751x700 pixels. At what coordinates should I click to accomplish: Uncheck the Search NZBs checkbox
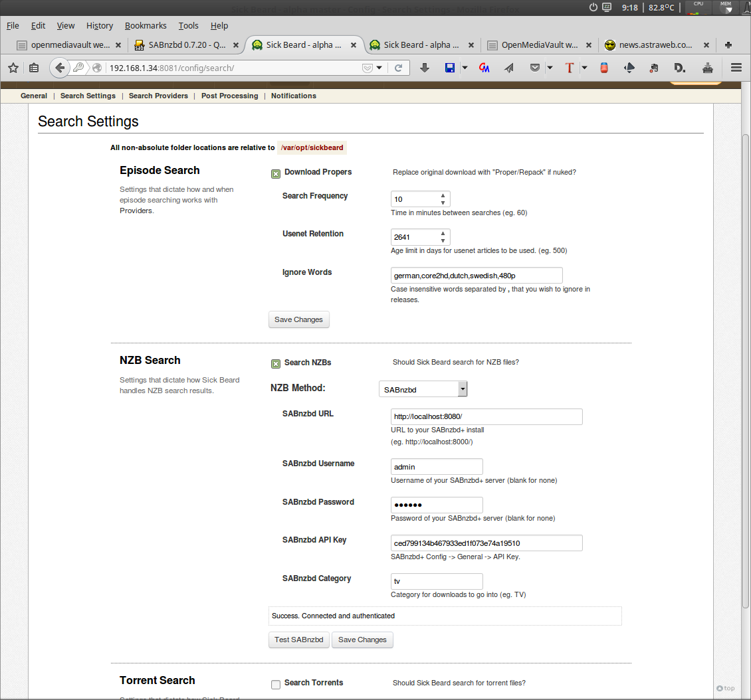click(x=276, y=364)
